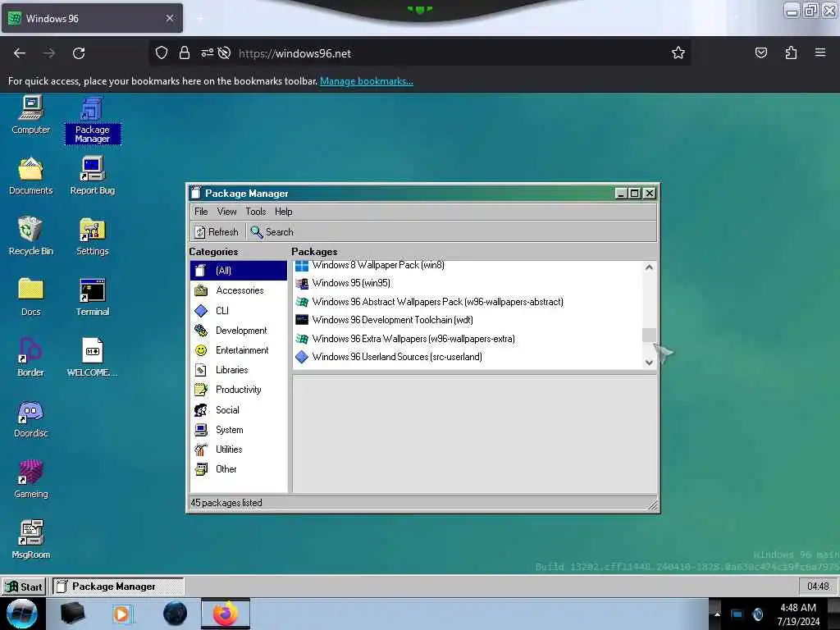Image resolution: width=840 pixels, height=630 pixels.
Task: Select the (All) category
Action: 239,271
